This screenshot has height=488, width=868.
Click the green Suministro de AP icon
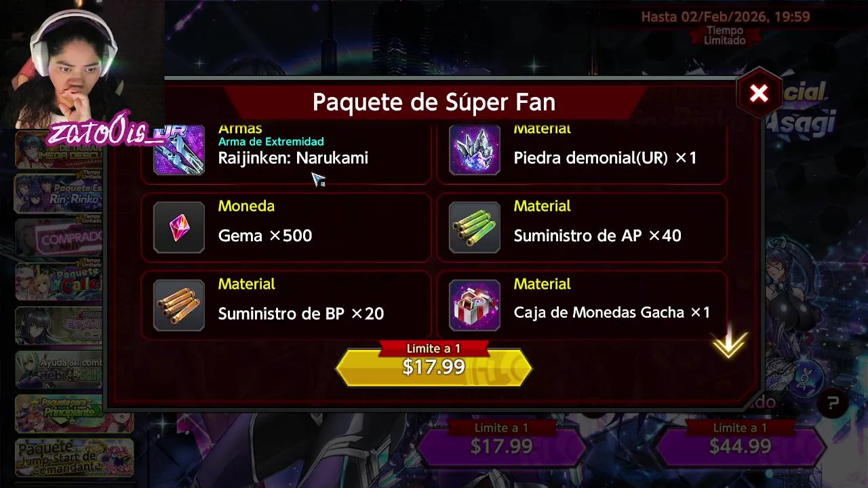click(475, 228)
